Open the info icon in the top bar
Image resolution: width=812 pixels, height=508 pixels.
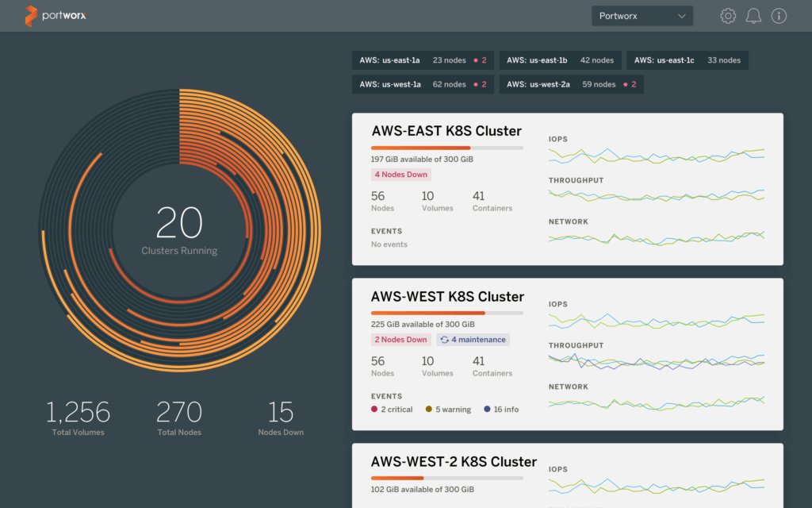[779, 15]
